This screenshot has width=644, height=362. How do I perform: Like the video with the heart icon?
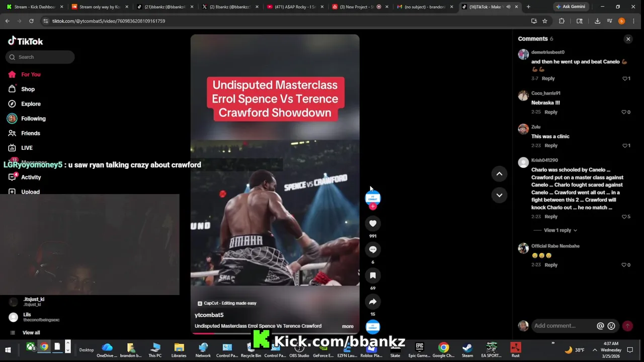(x=373, y=223)
